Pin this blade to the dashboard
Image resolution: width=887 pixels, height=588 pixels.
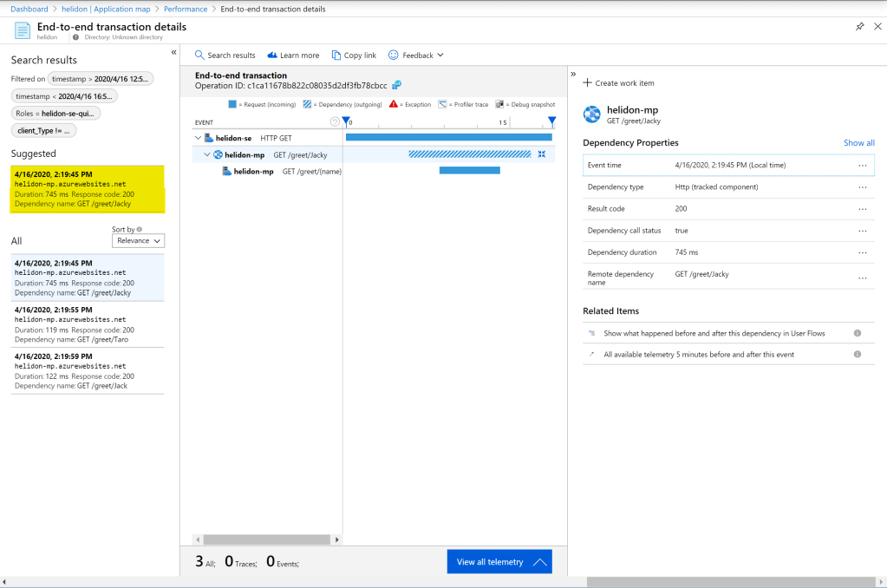[x=859, y=27]
